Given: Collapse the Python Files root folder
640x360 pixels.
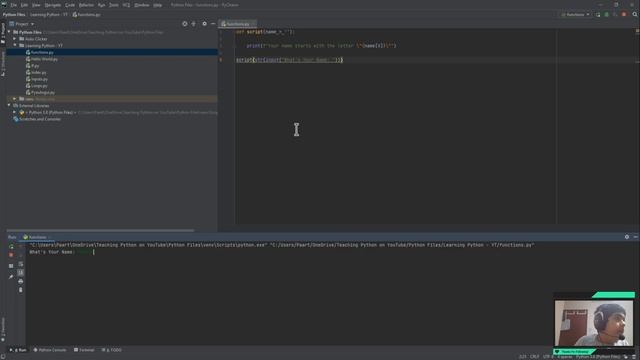Looking at the screenshot, I should (x=9, y=32).
